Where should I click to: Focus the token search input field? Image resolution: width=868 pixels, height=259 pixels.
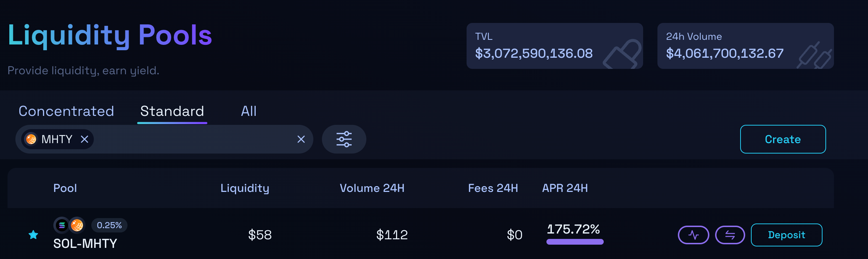tap(193, 139)
